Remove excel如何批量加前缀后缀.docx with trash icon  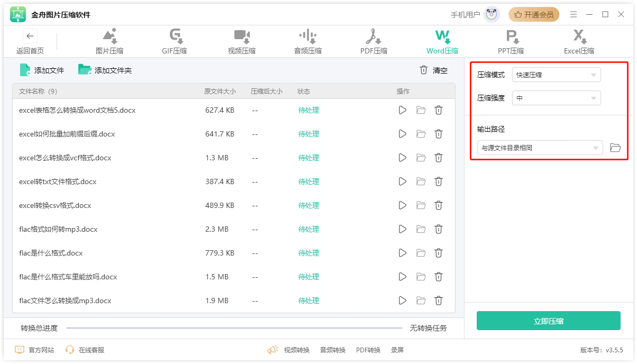pos(439,134)
